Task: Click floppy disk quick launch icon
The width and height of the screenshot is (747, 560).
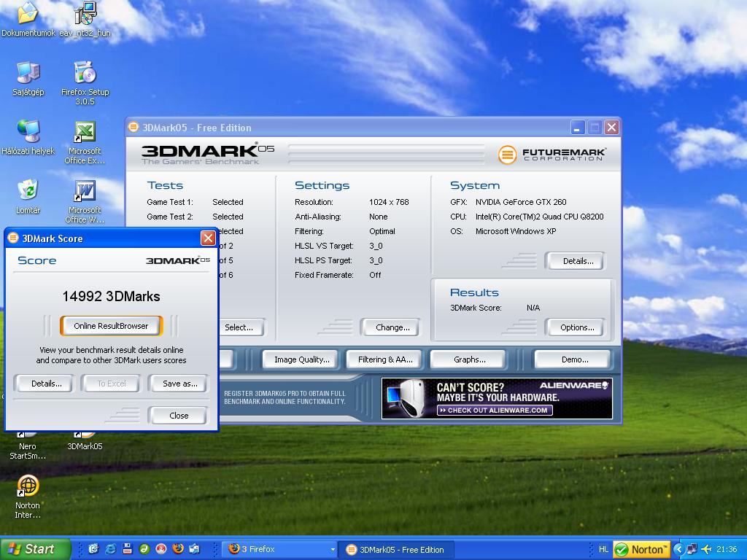Action: click(x=127, y=549)
